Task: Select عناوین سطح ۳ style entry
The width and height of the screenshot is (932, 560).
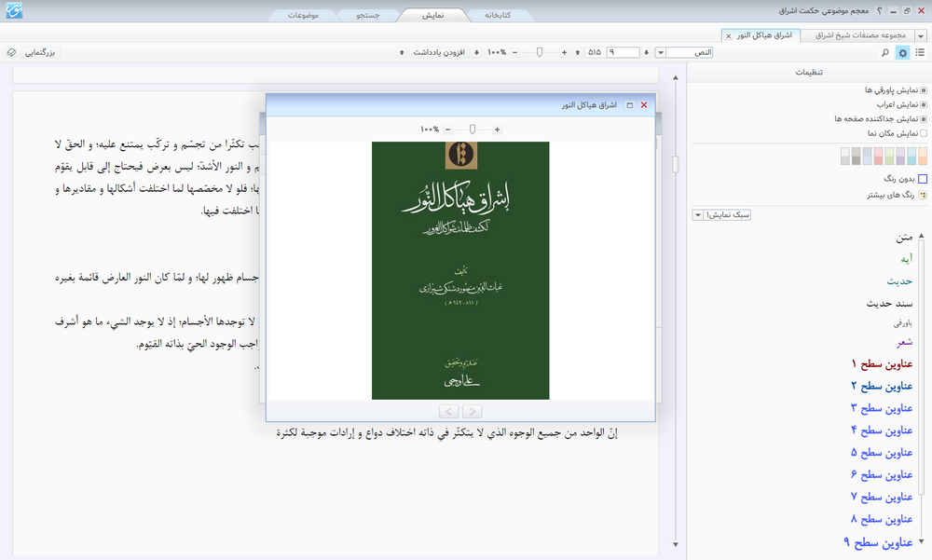Action: [882, 408]
